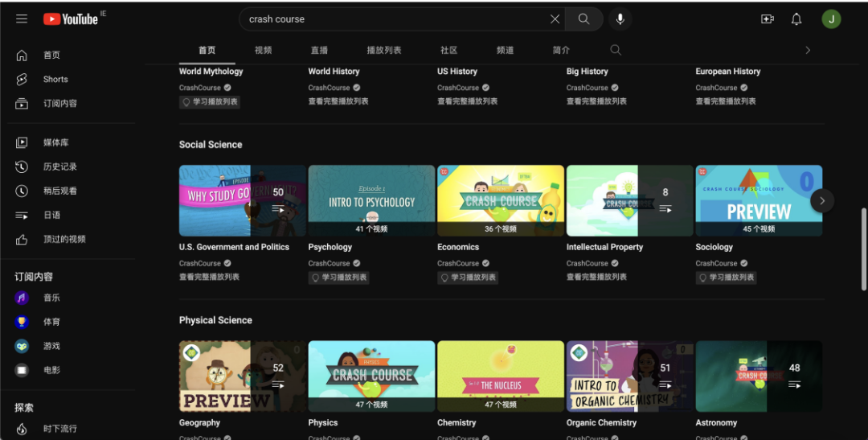The image size is (868, 440).
Task: Open World Mythology playlist title
Action: point(211,72)
